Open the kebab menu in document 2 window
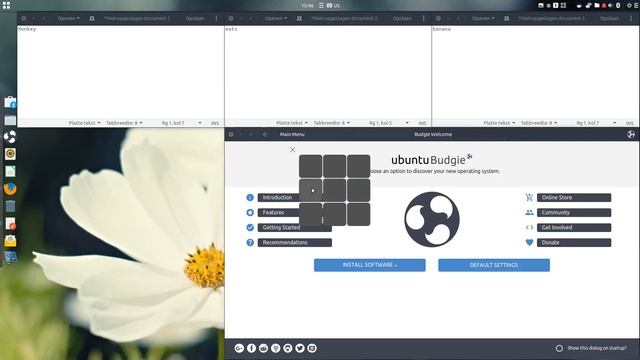The width and height of the screenshot is (640, 360). tap(424, 18)
